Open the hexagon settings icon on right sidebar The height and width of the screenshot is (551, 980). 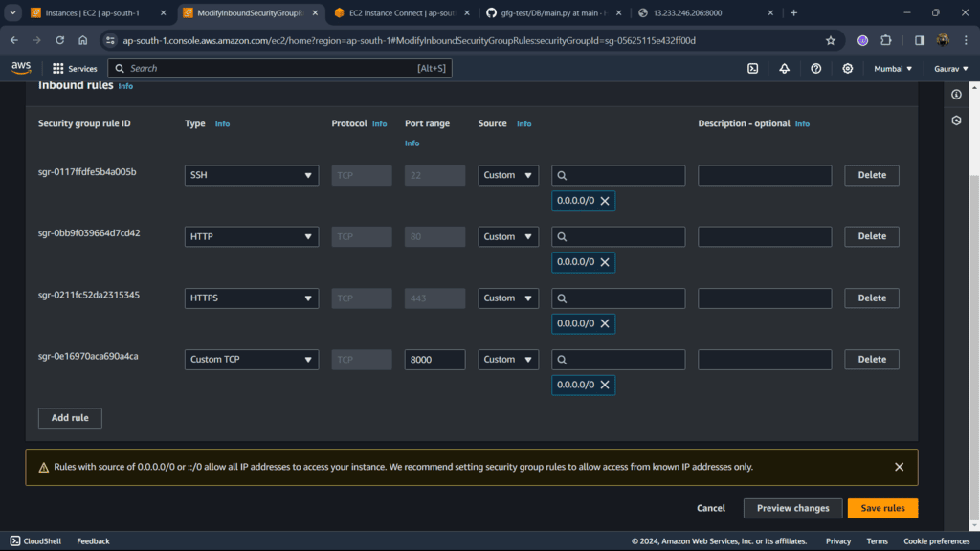pos(956,121)
